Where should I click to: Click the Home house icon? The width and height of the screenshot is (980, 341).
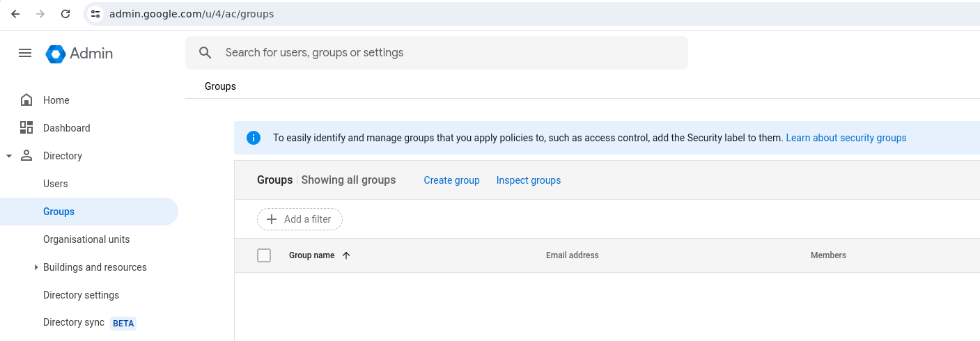coord(26,100)
